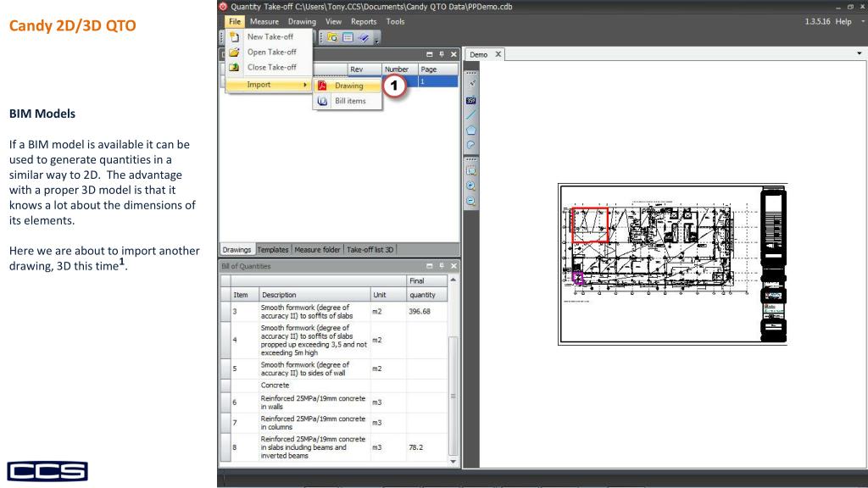
Task: Pin the Bill of Quantities panel
Action: 442,266
